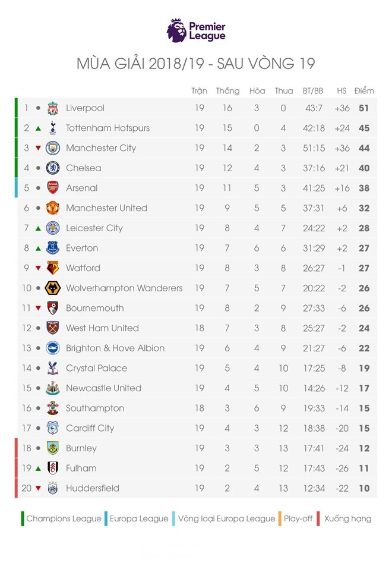Screen dimensions: 392x569
Task: Click the Điểm column header
Action: [x=364, y=91]
